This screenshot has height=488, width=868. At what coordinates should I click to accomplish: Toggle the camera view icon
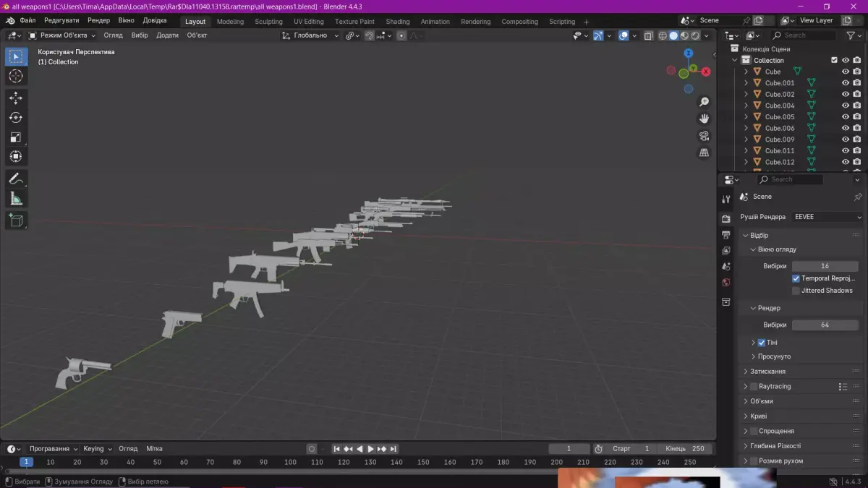704,136
